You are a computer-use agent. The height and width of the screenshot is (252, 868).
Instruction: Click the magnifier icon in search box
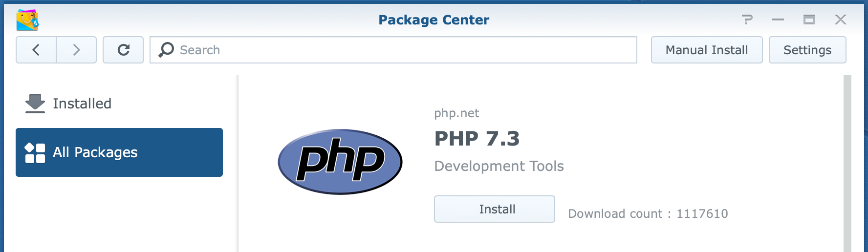[166, 50]
